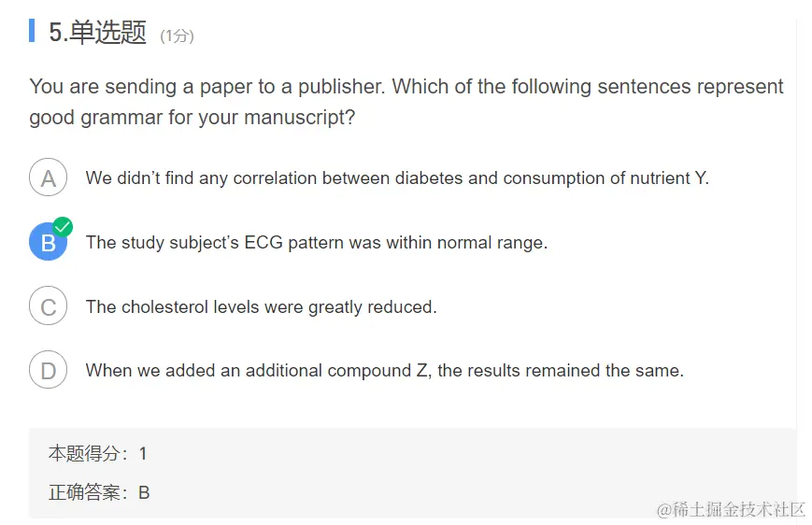This screenshot has width=812, height=525.
Task: Click question line about sending a paper
Action: [406, 87]
